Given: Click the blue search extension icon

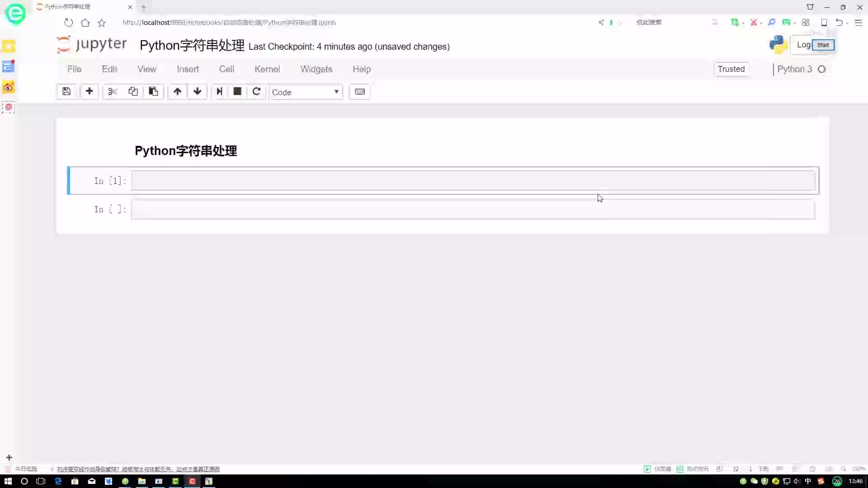Looking at the screenshot, I should point(771,23).
